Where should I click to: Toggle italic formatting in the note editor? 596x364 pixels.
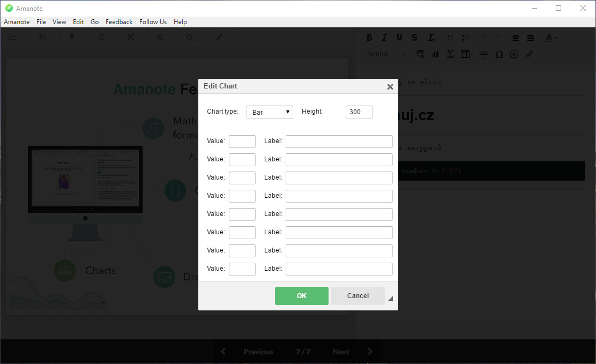(384, 38)
